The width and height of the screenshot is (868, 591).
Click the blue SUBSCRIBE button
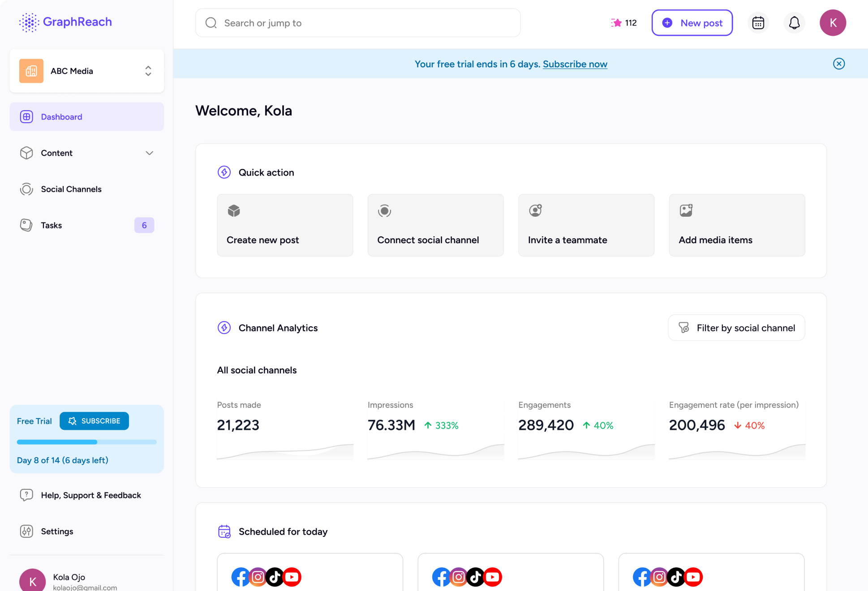tap(94, 421)
